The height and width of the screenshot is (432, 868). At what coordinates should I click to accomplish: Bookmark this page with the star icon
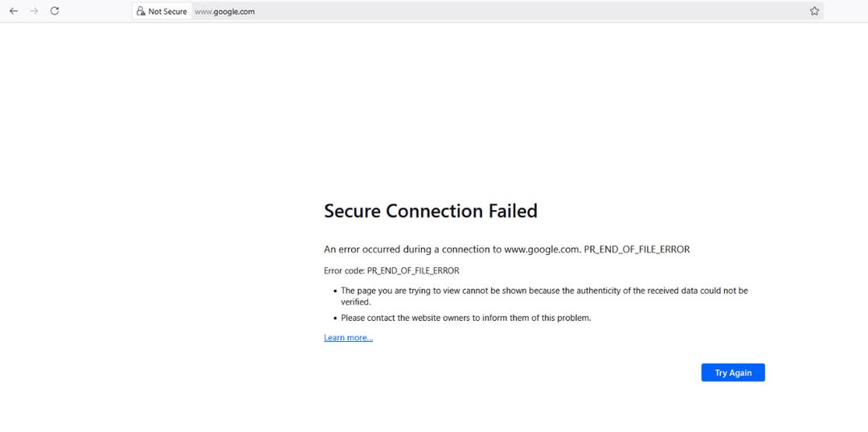[814, 11]
